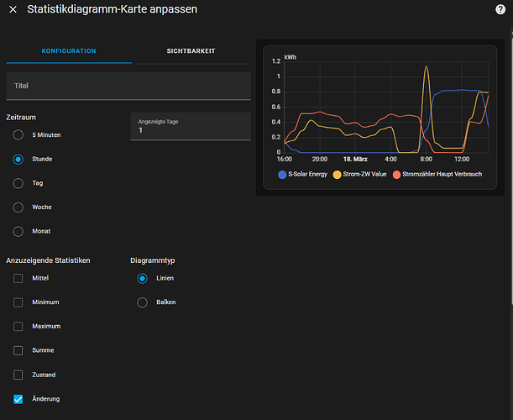Toggle S-Solar Energy legend blue dot

[x=282, y=175]
